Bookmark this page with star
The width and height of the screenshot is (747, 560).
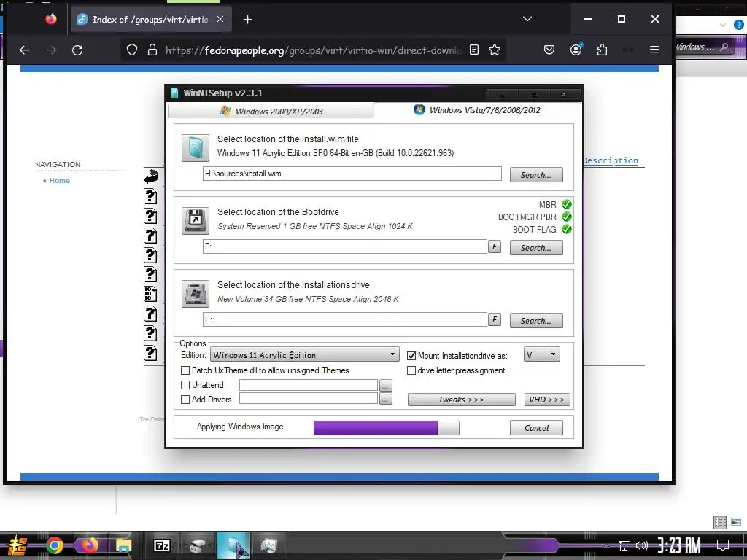point(495,50)
